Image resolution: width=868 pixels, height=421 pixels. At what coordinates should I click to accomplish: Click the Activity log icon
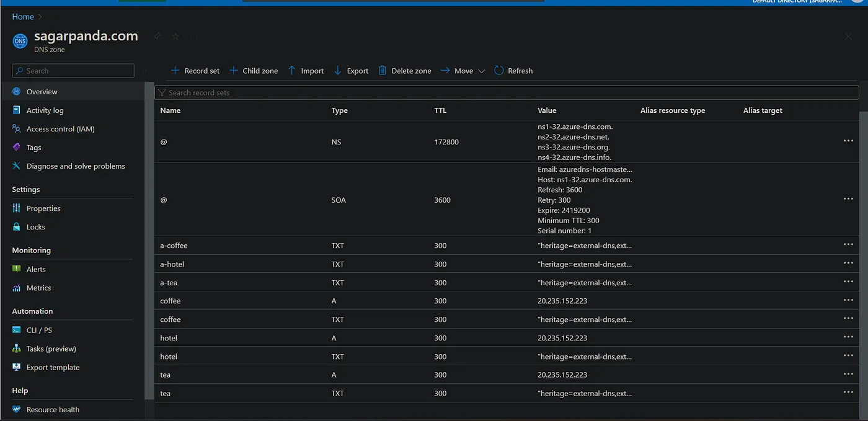pos(17,110)
